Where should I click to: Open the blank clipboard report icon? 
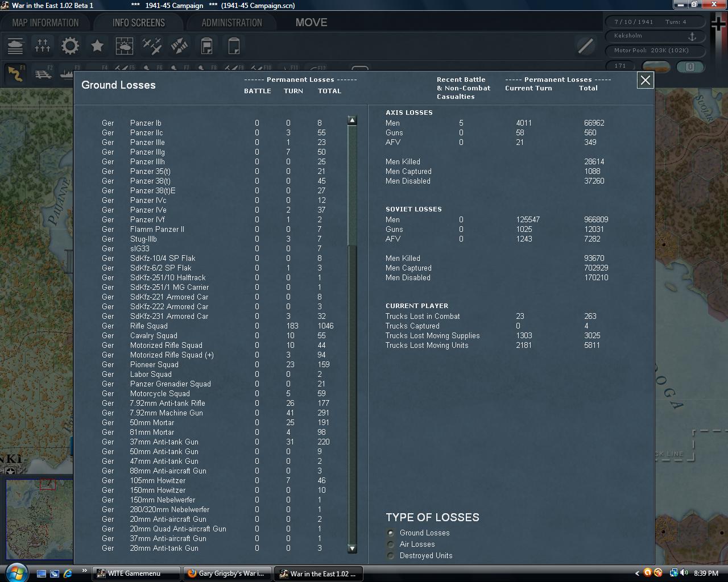(x=234, y=45)
